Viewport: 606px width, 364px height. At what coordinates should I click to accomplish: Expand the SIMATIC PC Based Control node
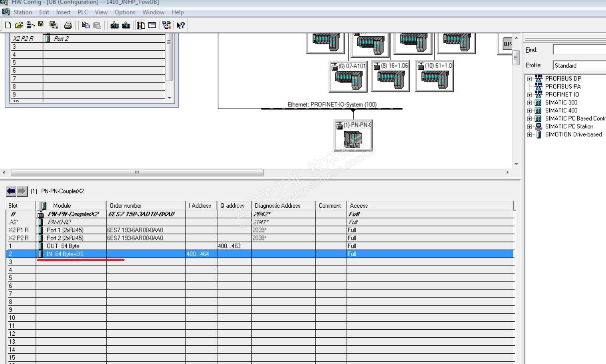point(530,118)
